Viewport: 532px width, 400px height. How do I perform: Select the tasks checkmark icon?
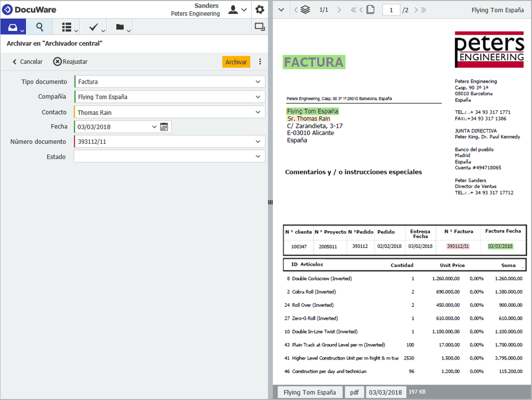click(92, 27)
